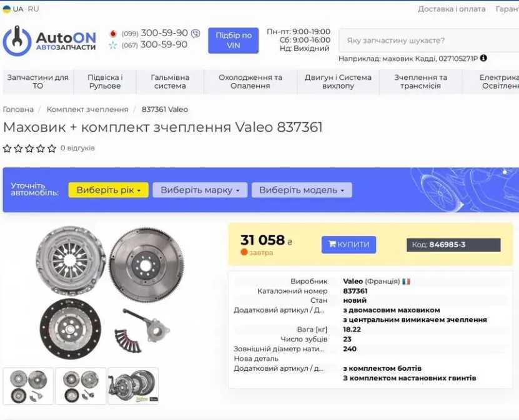Viewport: 519px width, 420px height.
Task: Rate product with first star
Action: pyautogui.click(x=7, y=148)
